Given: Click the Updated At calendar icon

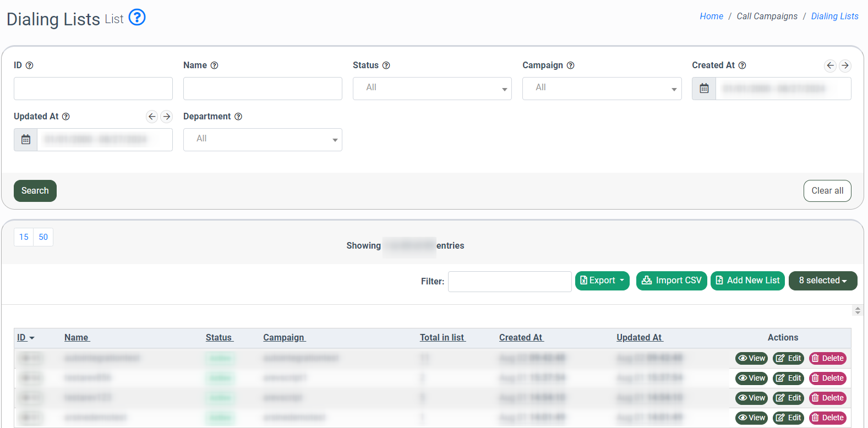Looking at the screenshot, I should pyautogui.click(x=26, y=140).
